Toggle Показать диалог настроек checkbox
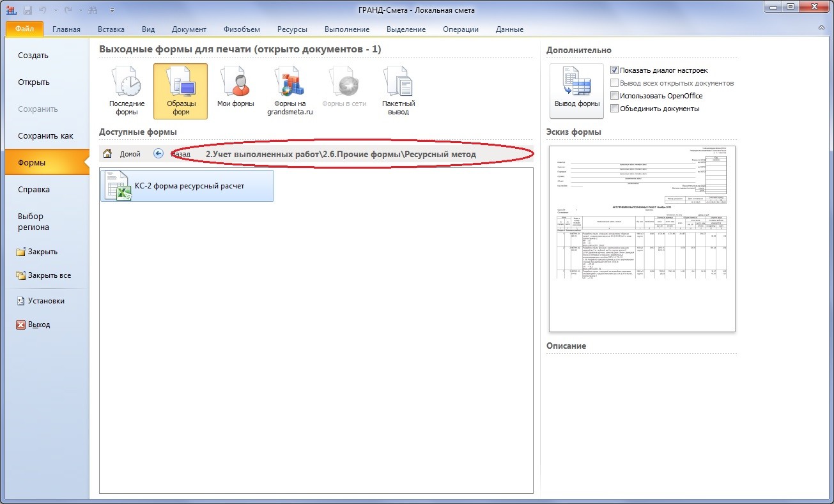The height and width of the screenshot is (504, 834). pyautogui.click(x=614, y=70)
